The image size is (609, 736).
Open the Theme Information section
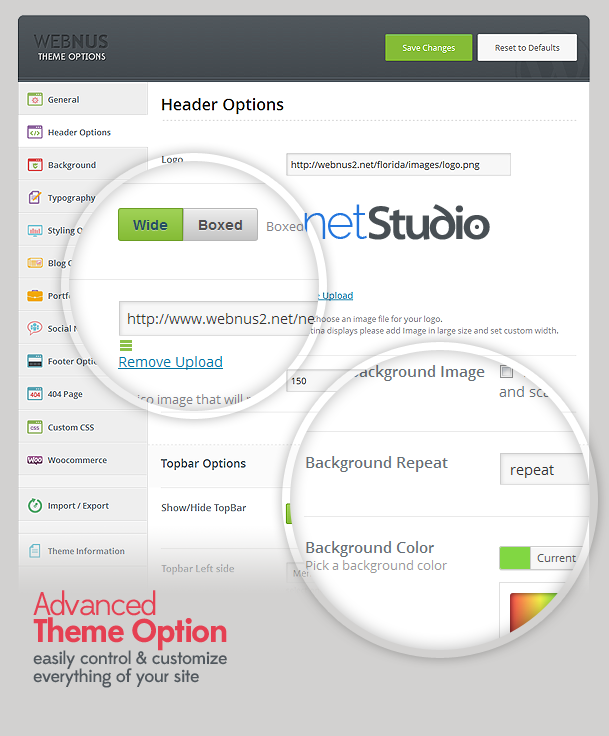83,551
